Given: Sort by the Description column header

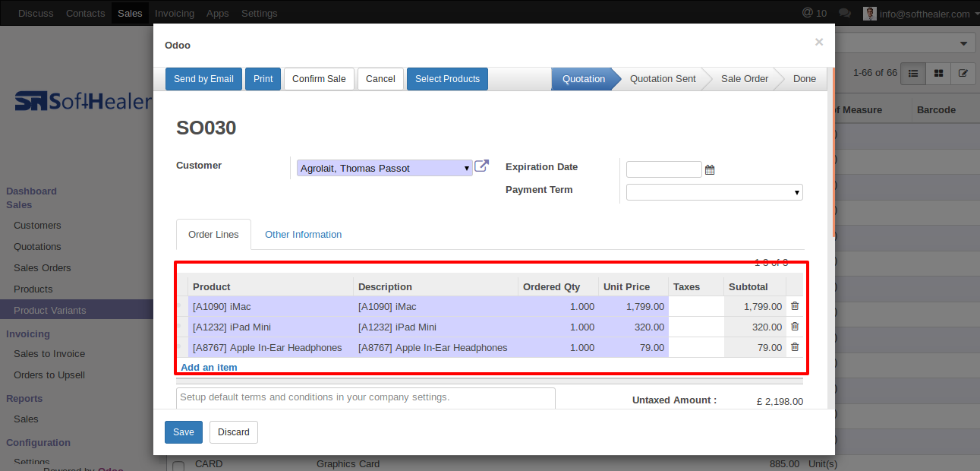Looking at the screenshot, I should click(436, 286).
